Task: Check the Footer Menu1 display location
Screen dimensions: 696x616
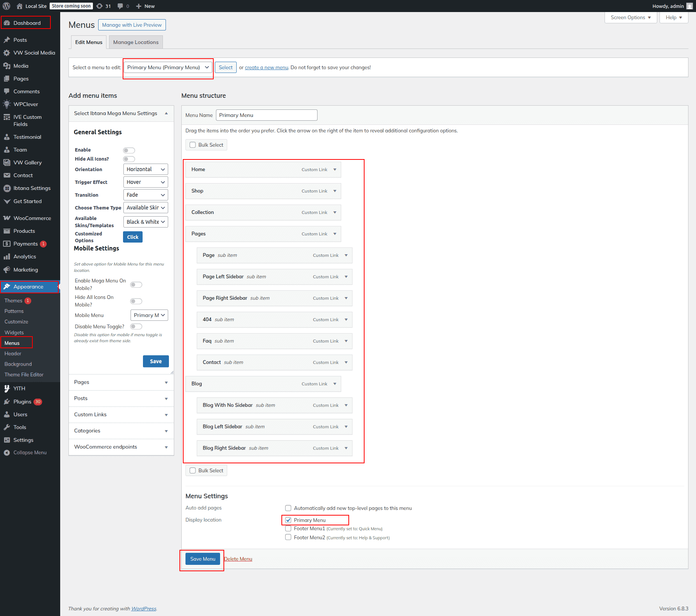Action: coord(288,528)
